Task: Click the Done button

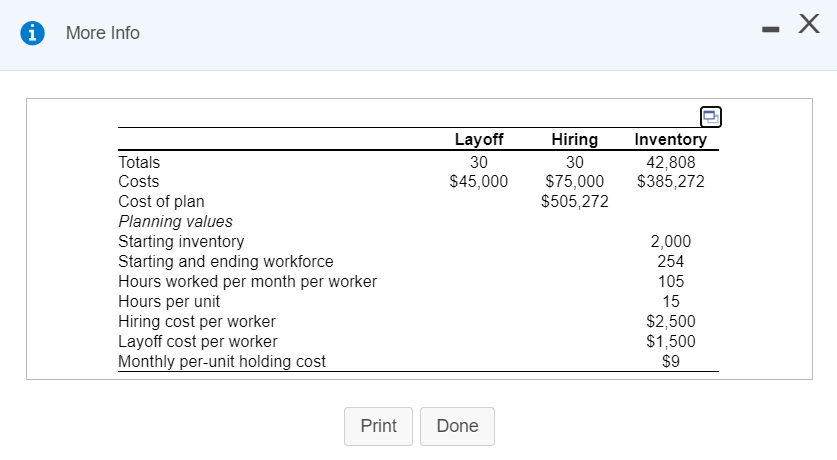Action: tap(457, 426)
